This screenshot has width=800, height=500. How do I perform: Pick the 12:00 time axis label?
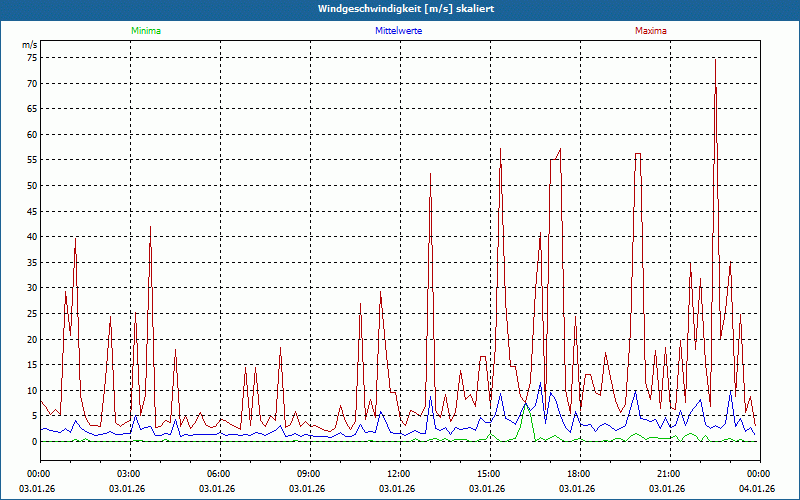[x=399, y=474]
